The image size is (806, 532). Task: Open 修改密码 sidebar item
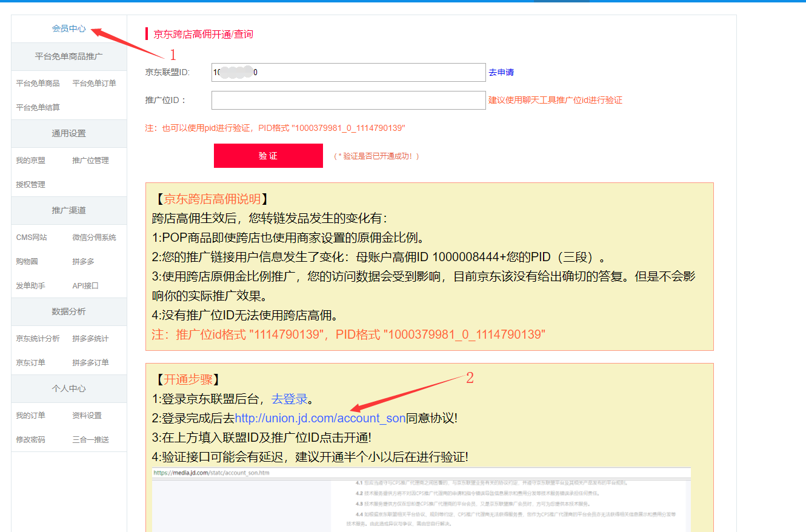(30, 439)
